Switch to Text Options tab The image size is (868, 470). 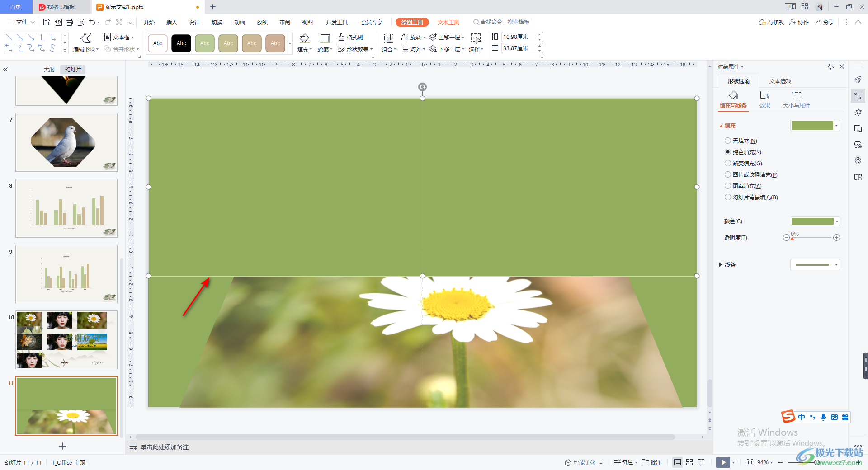click(780, 81)
